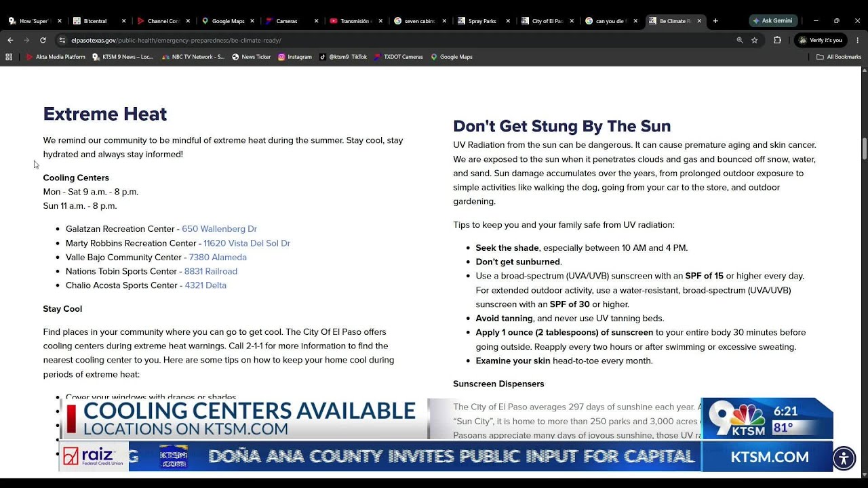Open the zoom magnifier icon in address bar
The image size is (868, 488).
click(x=740, y=40)
